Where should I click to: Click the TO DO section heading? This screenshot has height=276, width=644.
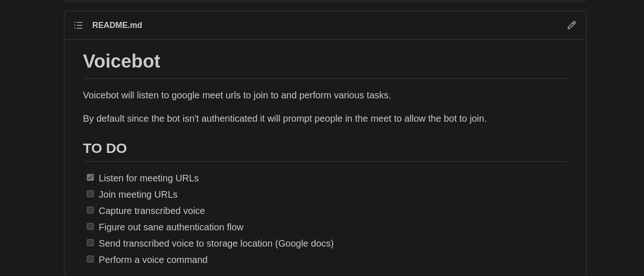(x=105, y=148)
